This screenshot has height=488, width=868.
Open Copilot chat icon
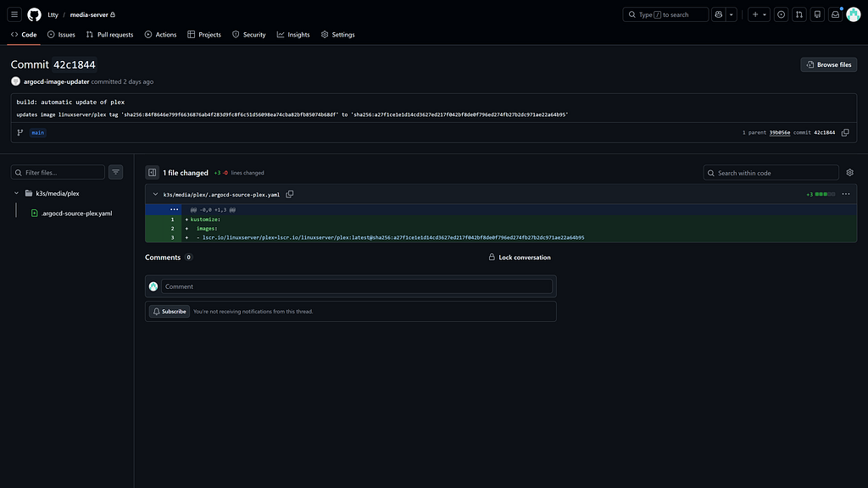(x=719, y=14)
